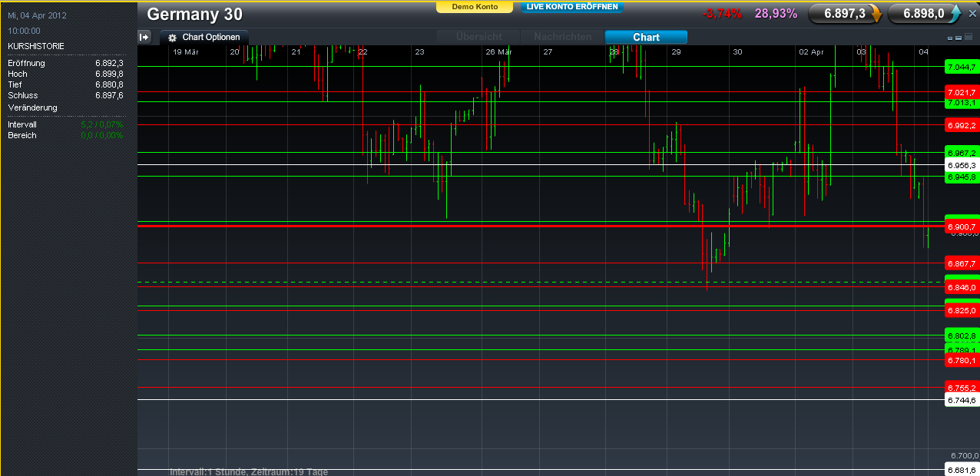Click the -3,74% red percentage value
Screen dimensions: 980x476
point(723,13)
